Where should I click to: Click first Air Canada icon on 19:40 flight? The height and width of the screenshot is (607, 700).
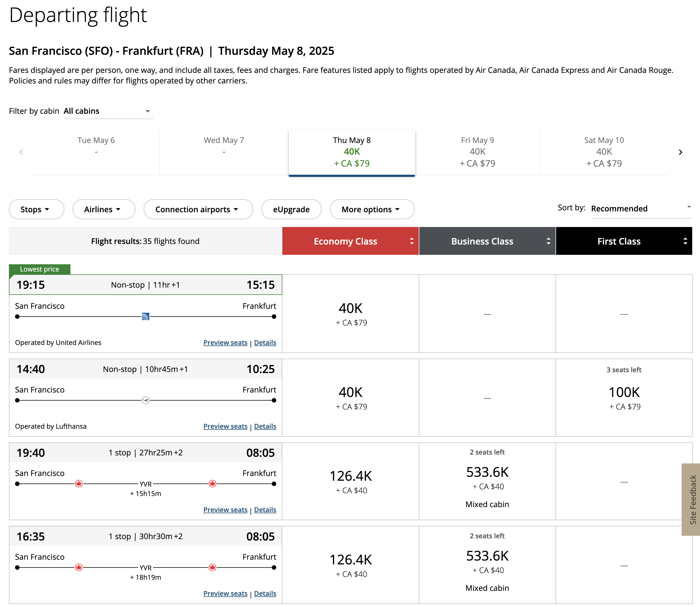79,484
